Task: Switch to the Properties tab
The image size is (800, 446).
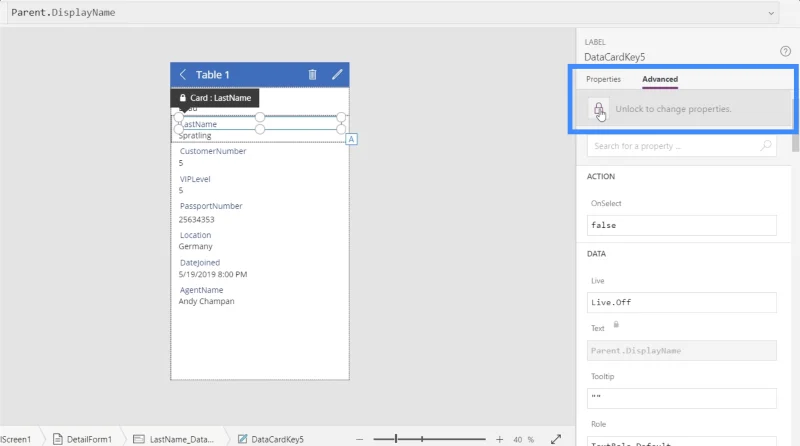Action: pyautogui.click(x=603, y=79)
